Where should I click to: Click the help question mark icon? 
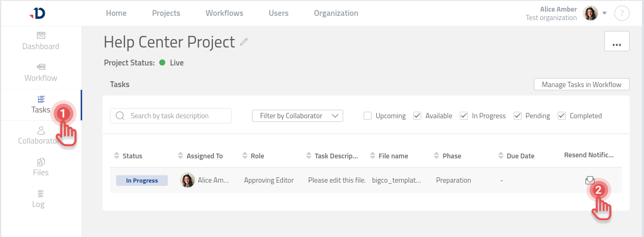click(622, 13)
